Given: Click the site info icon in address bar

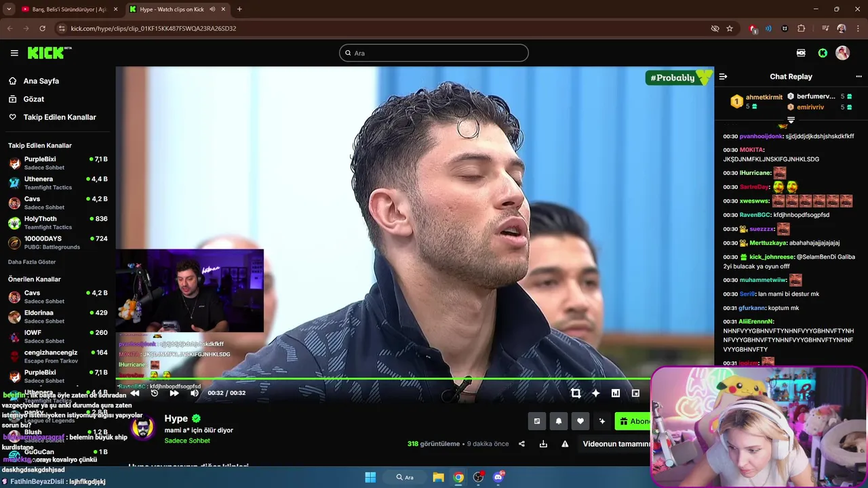Looking at the screenshot, I should pyautogui.click(x=62, y=28).
